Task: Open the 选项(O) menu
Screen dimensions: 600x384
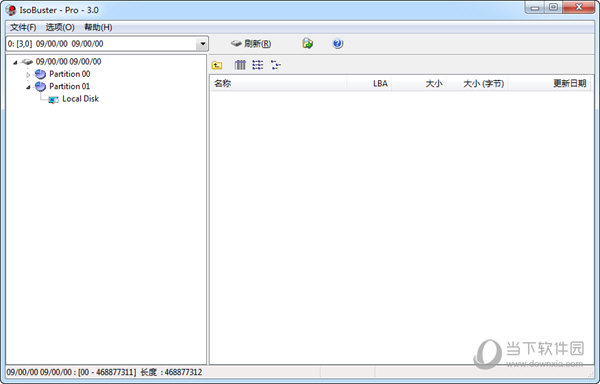Action: (60, 27)
